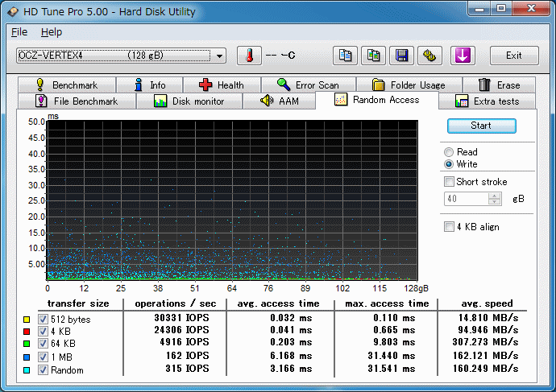Click the HD Tune title bar icon
This screenshot has height=392, width=556.
pos(13,11)
